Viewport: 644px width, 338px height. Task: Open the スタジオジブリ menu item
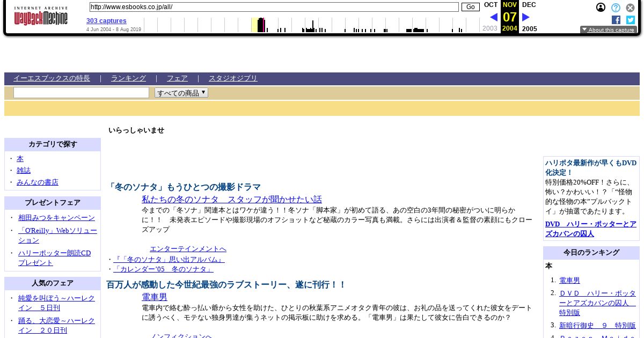[233, 78]
